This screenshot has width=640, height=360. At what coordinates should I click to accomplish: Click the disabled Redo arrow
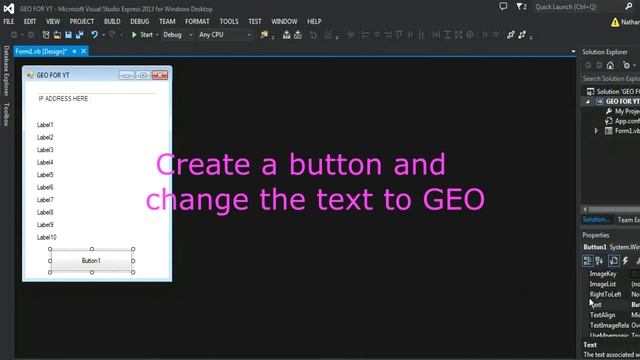[112, 35]
